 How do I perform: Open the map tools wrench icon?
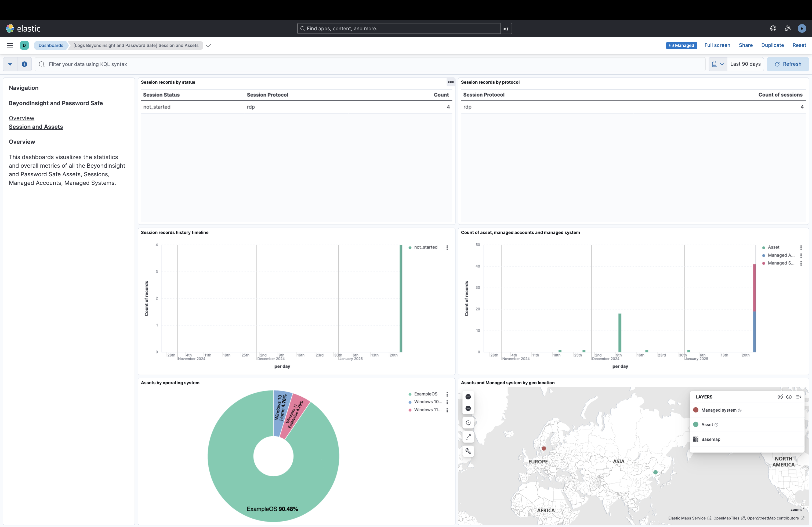point(468,451)
